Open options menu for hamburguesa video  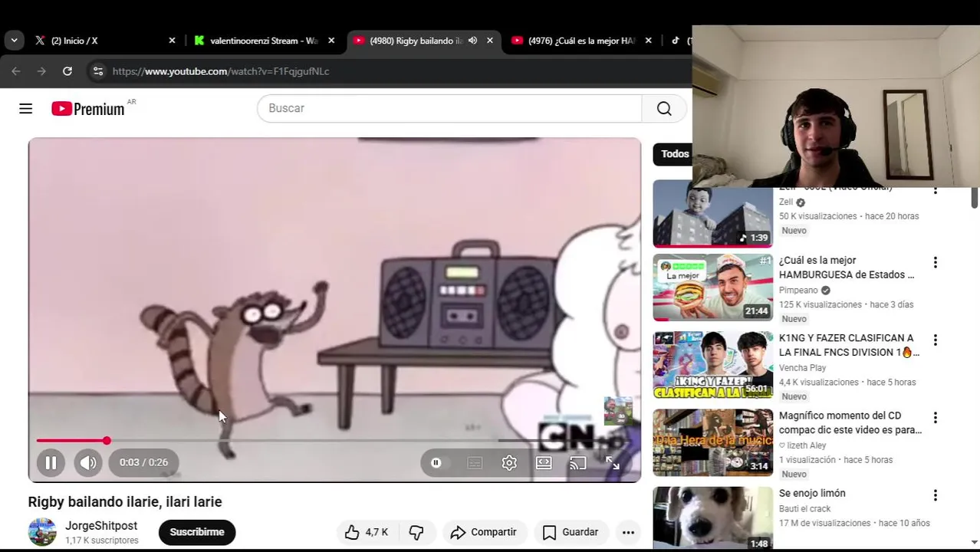point(935,263)
